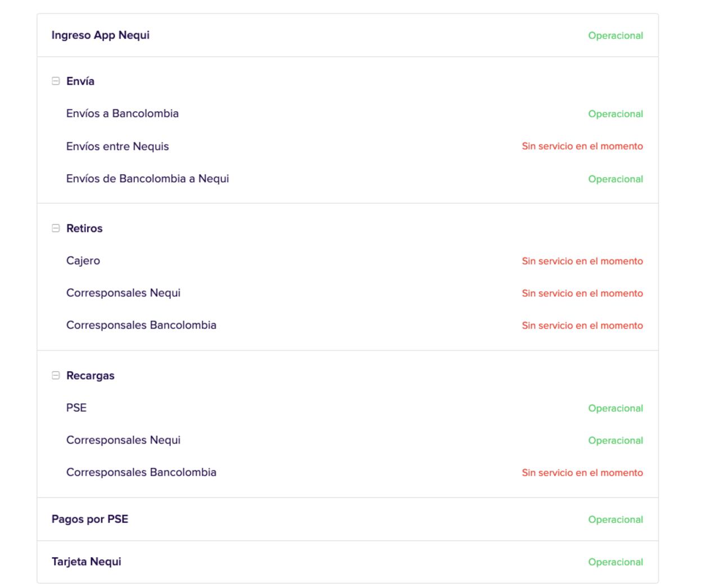Click Operacional status for Tarjeta Nequi
Viewport: 719px width, 588px height.
[x=615, y=562]
